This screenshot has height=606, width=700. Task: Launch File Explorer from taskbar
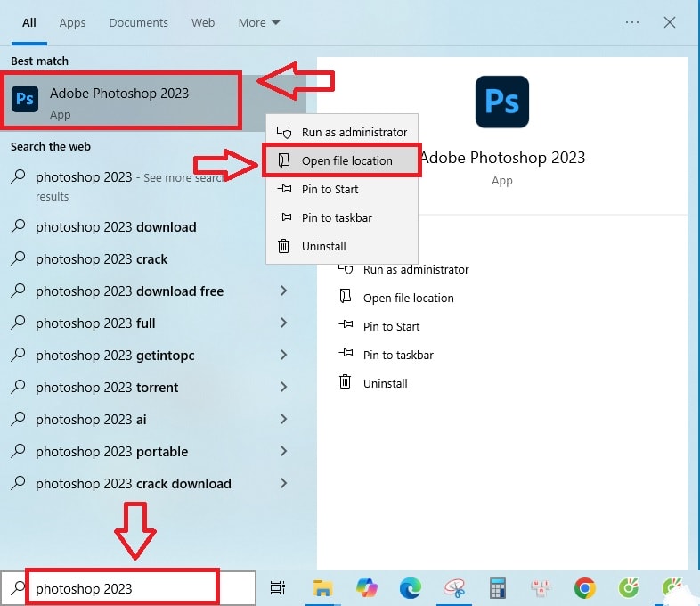(322, 587)
